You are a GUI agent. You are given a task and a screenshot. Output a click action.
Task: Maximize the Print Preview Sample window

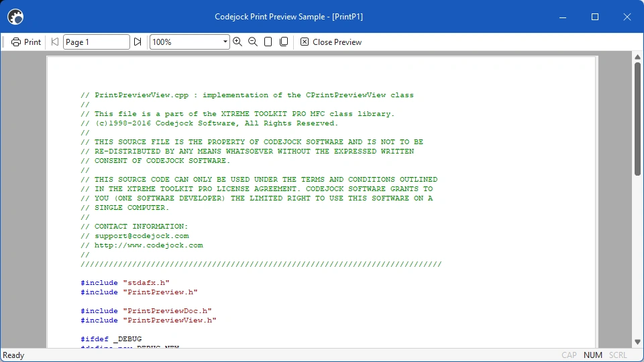coord(595,17)
